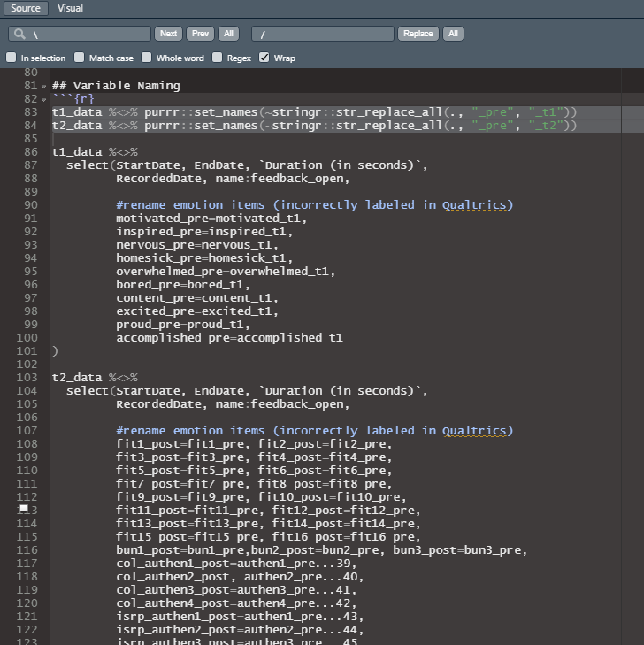Click 'proud_pre=proud_t1,' line
The width and height of the screenshot is (644, 645).
tap(183, 325)
